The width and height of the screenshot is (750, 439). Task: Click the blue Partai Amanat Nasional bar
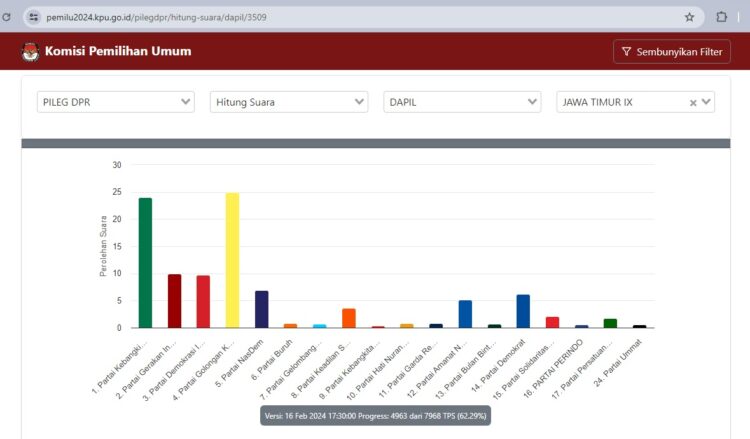tap(465, 314)
